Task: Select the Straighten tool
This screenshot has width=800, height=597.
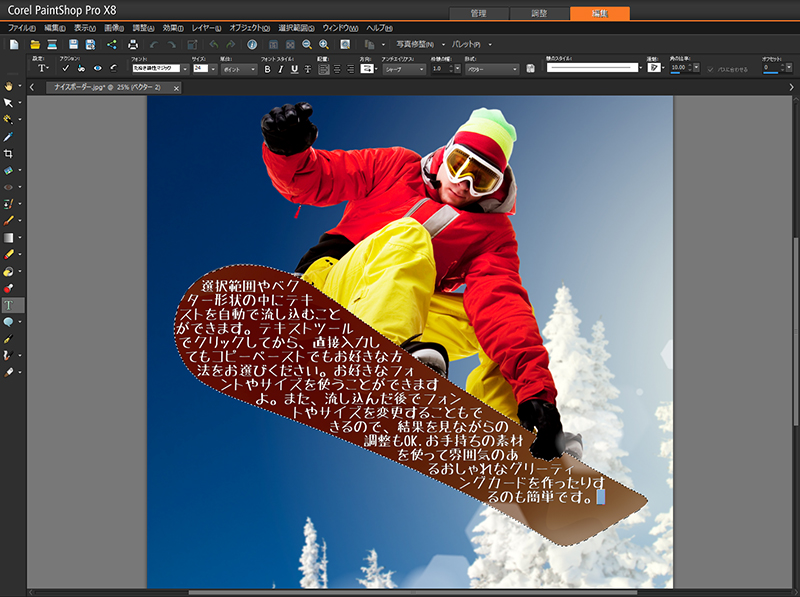Action: coord(8,170)
